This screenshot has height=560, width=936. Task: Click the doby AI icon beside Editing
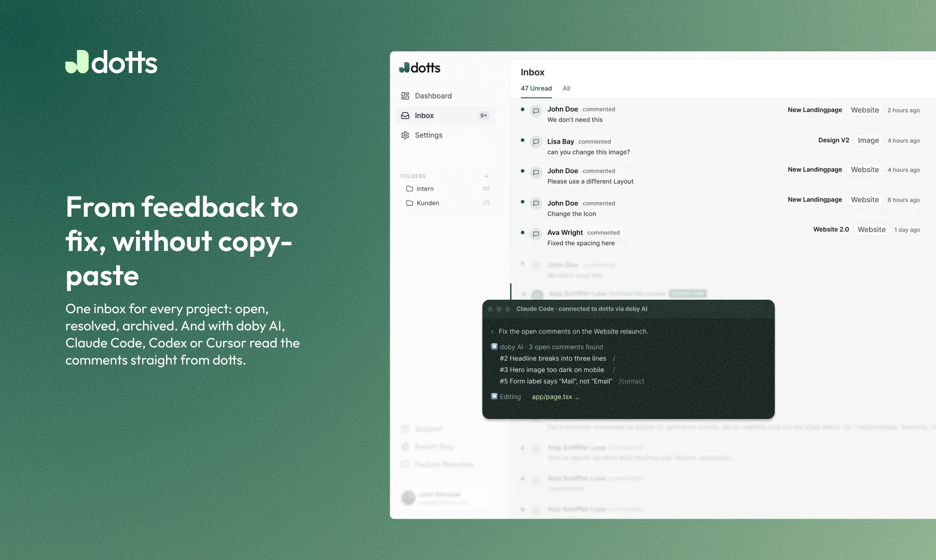494,397
